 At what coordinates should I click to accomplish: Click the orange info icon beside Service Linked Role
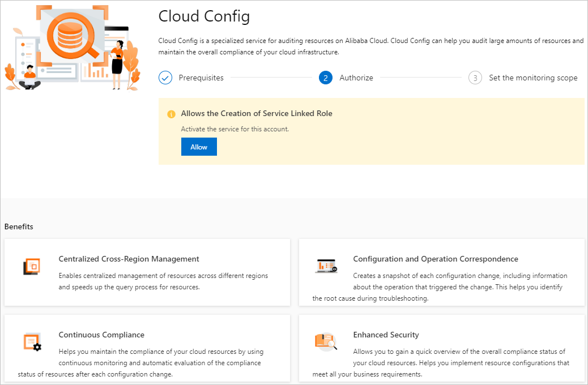pos(172,114)
